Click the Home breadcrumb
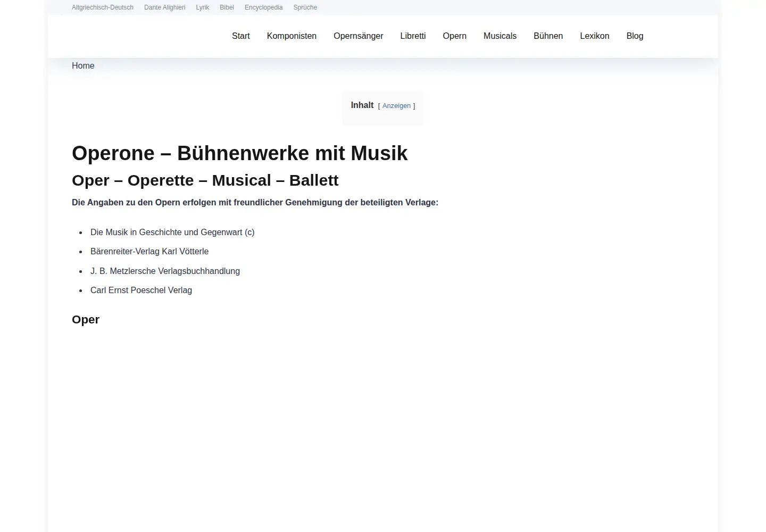Viewport: 766px width, 532px height. [x=83, y=65]
